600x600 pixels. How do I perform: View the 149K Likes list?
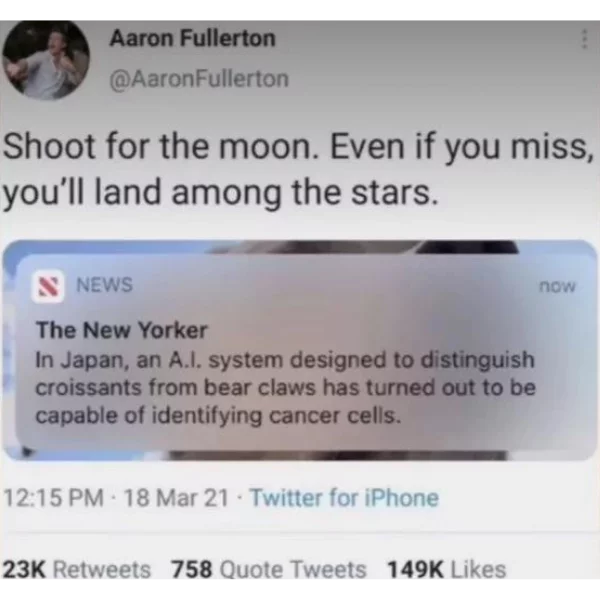tap(447, 569)
